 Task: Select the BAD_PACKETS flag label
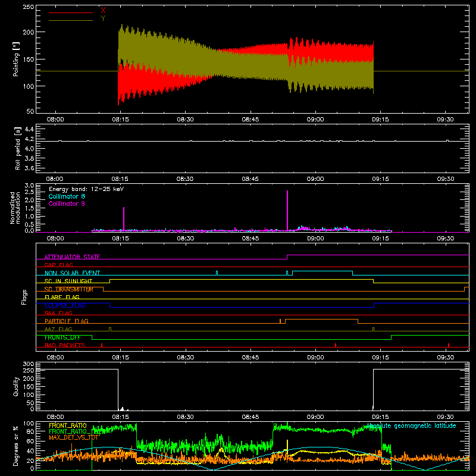pyautogui.click(x=65, y=345)
